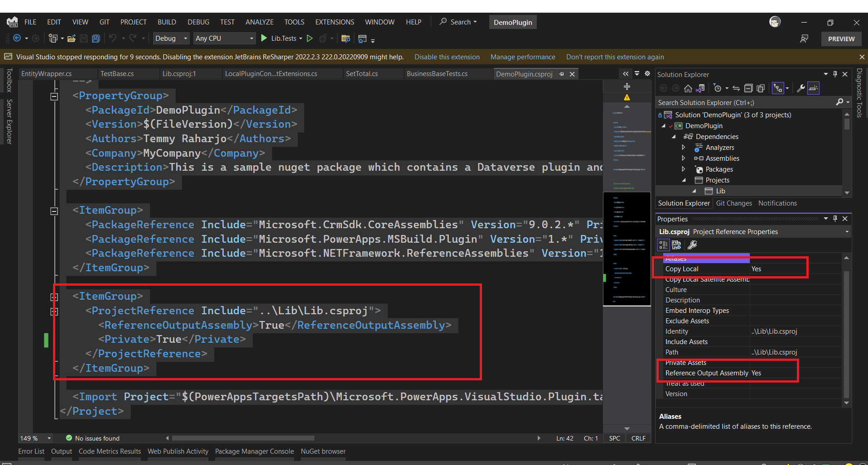Open the Search box in title bar
Image resolution: width=868 pixels, height=465 pixels.
pyautogui.click(x=458, y=22)
